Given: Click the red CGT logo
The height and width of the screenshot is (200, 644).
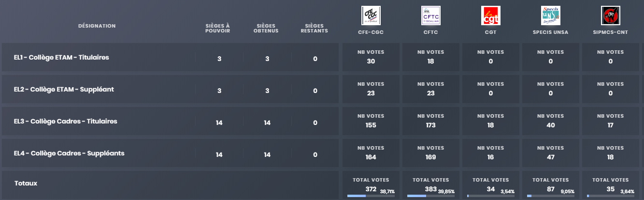Looking at the screenshot, I should click(x=491, y=15).
